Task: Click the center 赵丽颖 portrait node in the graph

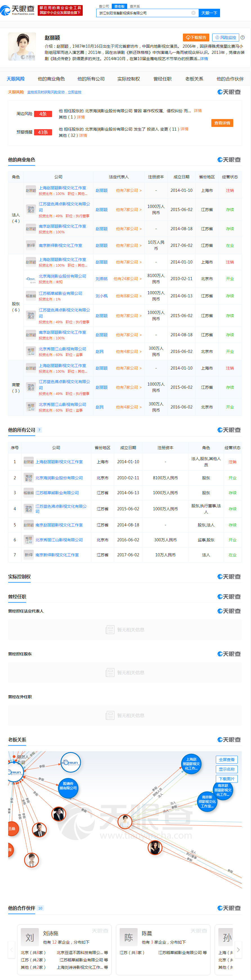Action: (125, 821)
